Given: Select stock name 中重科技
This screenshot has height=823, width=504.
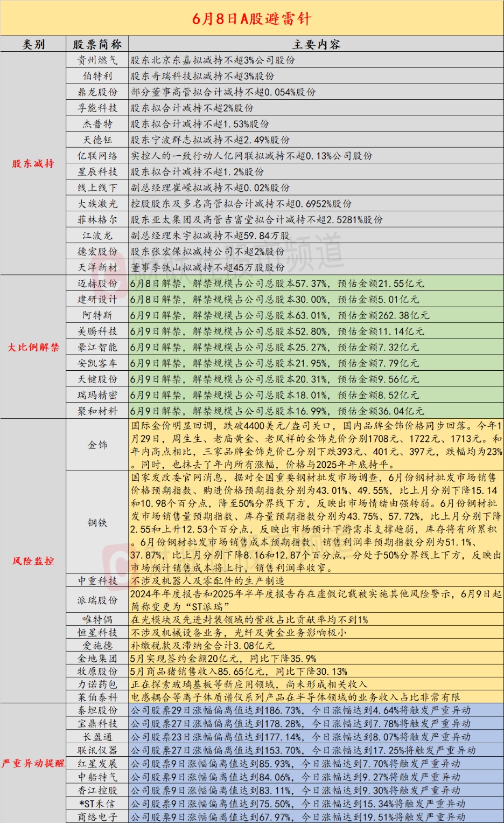Looking at the screenshot, I should tap(97, 581).
